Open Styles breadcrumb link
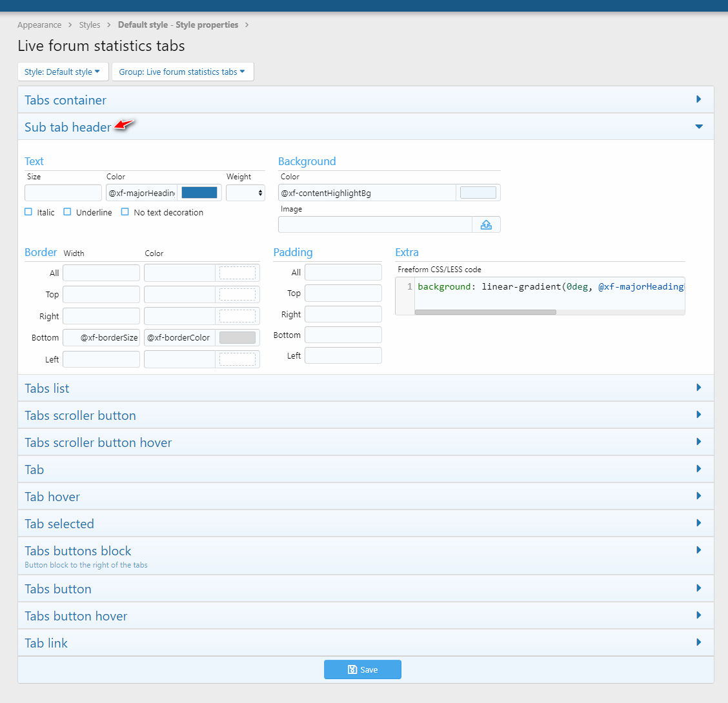The image size is (728, 703). 90,25
